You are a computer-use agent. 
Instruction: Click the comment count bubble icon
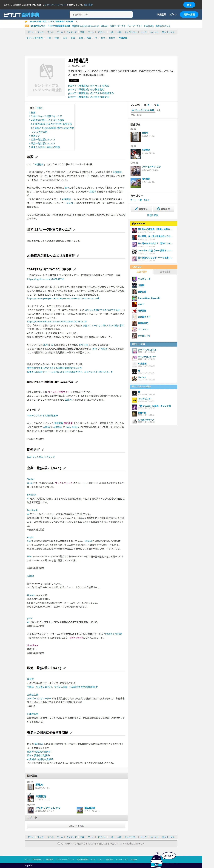click(x=145, y=105)
